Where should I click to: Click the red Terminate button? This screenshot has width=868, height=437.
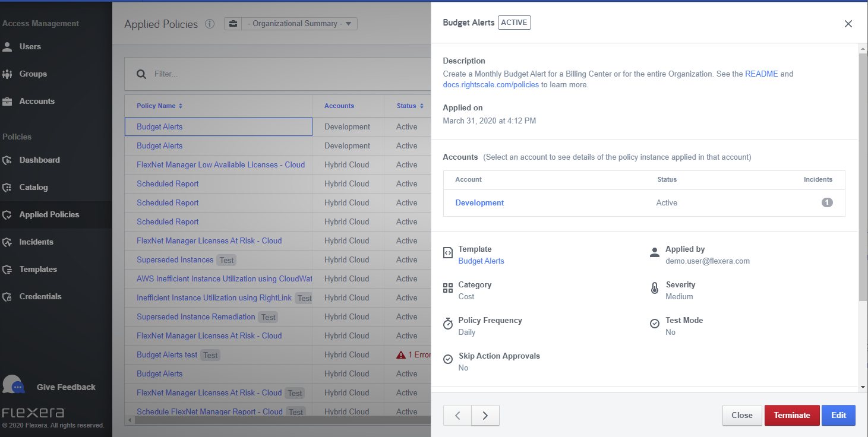point(792,415)
